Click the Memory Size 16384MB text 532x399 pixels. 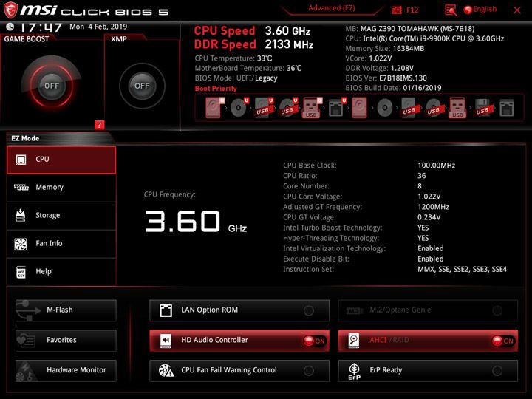[385, 49]
